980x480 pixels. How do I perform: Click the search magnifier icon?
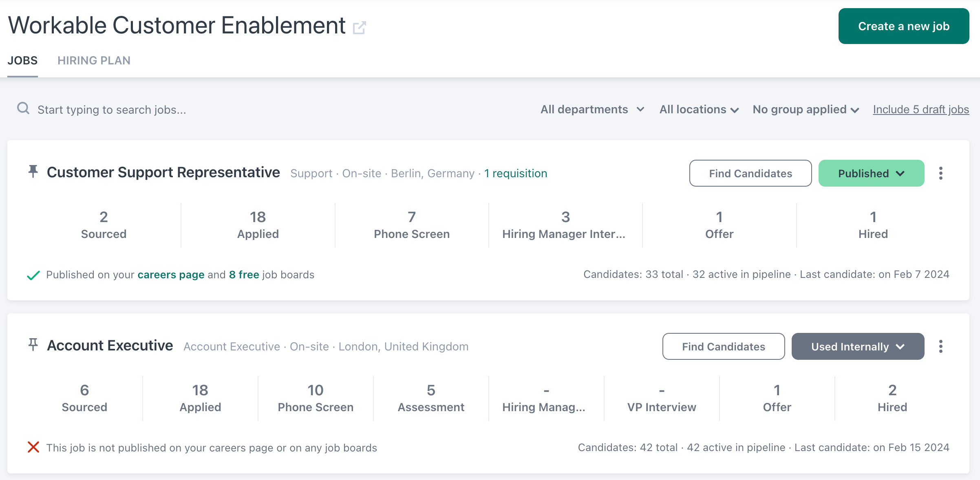[x=23, y=109]
